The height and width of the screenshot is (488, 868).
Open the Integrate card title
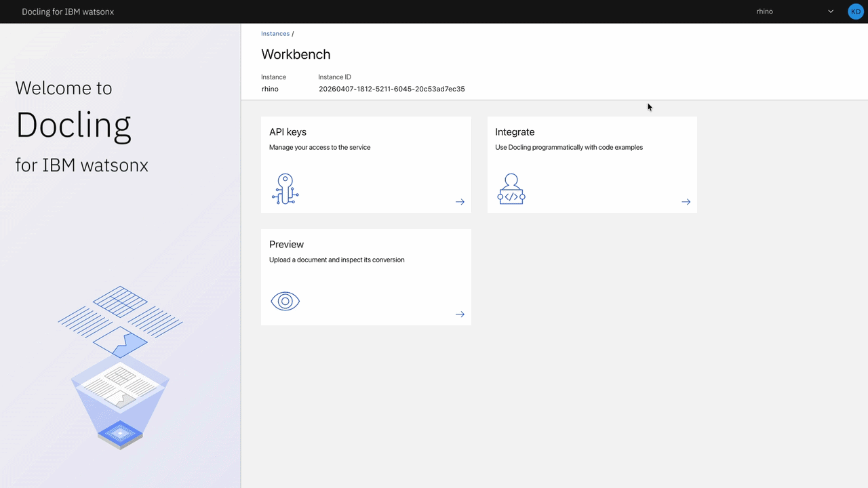(515, 132)
